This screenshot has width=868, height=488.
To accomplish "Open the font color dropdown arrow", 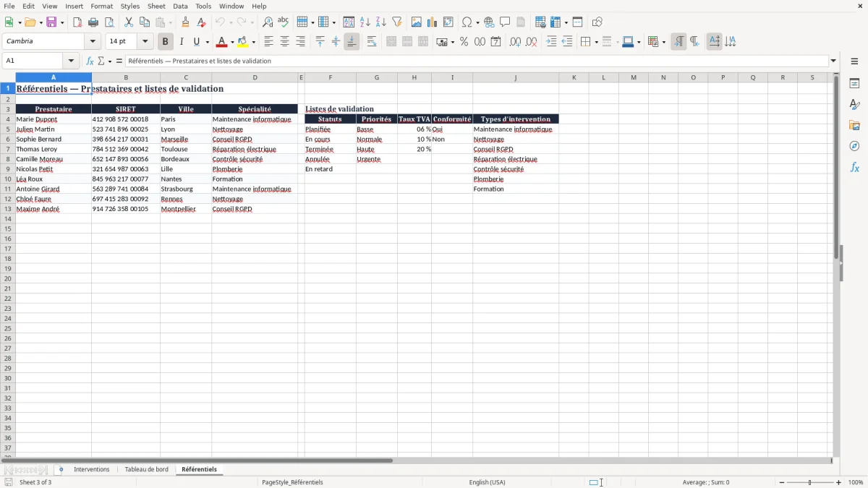I will point(232,42).
